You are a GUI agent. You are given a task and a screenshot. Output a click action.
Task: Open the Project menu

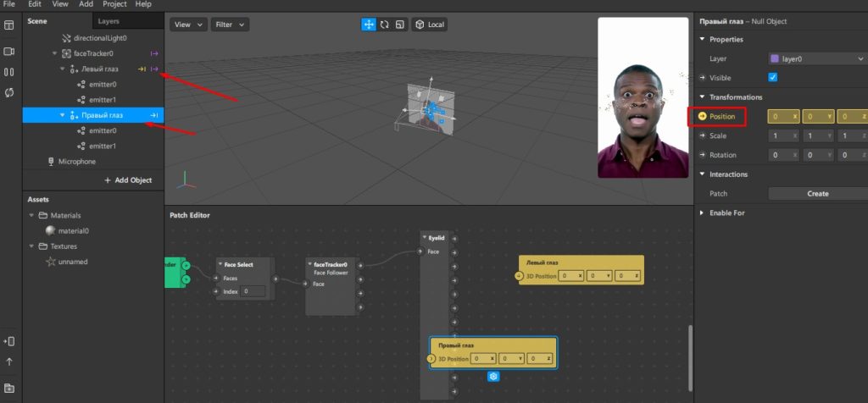pyautogui.click(x=114, y=4)
